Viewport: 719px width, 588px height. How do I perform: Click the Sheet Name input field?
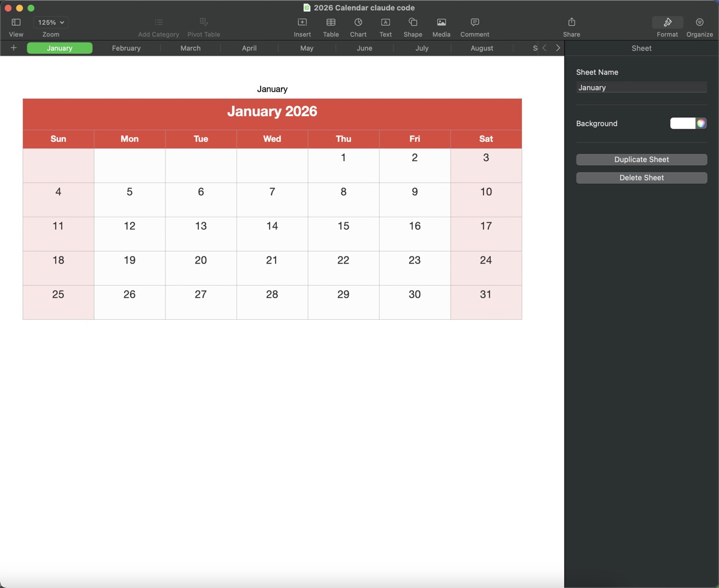tap(642, 87)
